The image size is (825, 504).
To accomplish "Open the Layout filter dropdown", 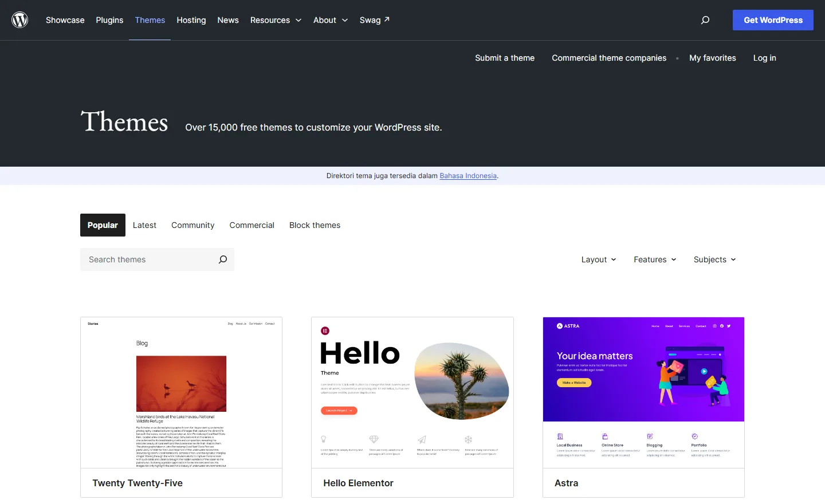I will click(599, 259).
